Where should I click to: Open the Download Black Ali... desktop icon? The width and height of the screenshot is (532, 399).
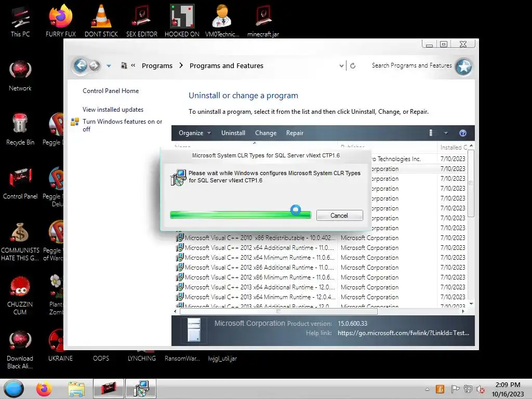(x=20, y=350)
